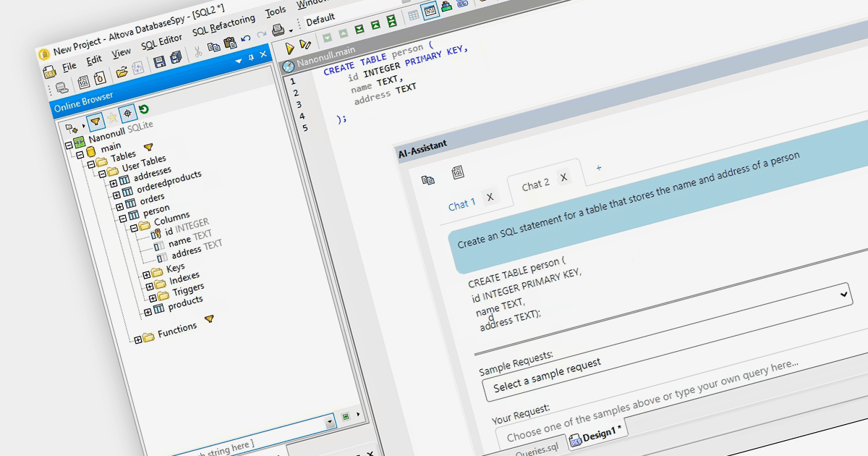Run the SQL with the Execute arrow
Viewport: 868px width, 456px height.
pyautogui.click(x=290, y=49)
